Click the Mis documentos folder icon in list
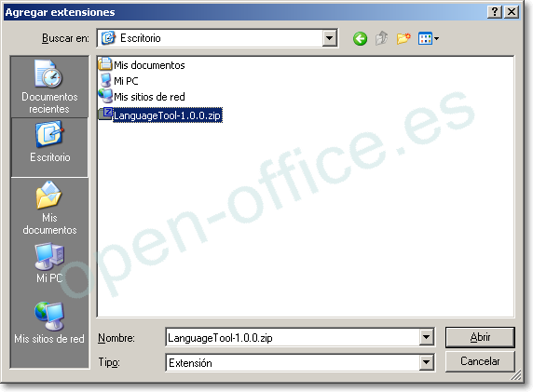This screenshot has height=392, width=533. click(x=105, y=64)
